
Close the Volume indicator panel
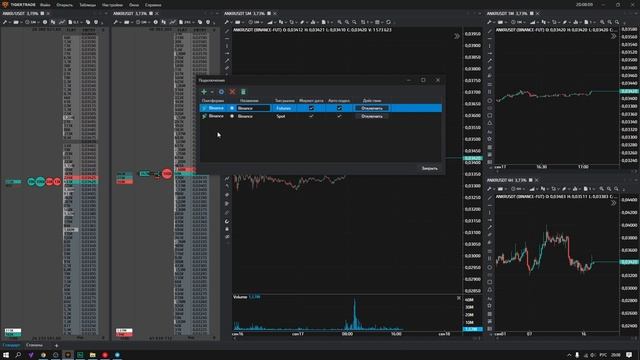click(x=458, y=298)
